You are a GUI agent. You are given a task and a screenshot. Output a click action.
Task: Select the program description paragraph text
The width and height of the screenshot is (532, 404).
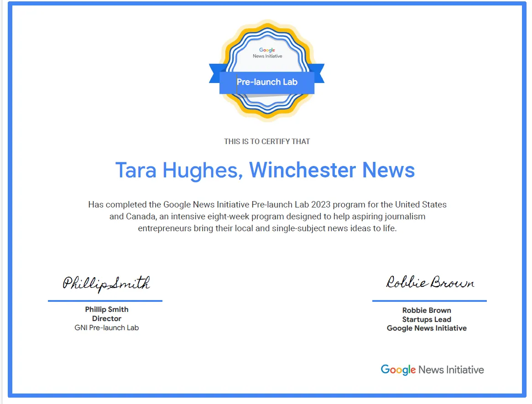coord(266,216)
